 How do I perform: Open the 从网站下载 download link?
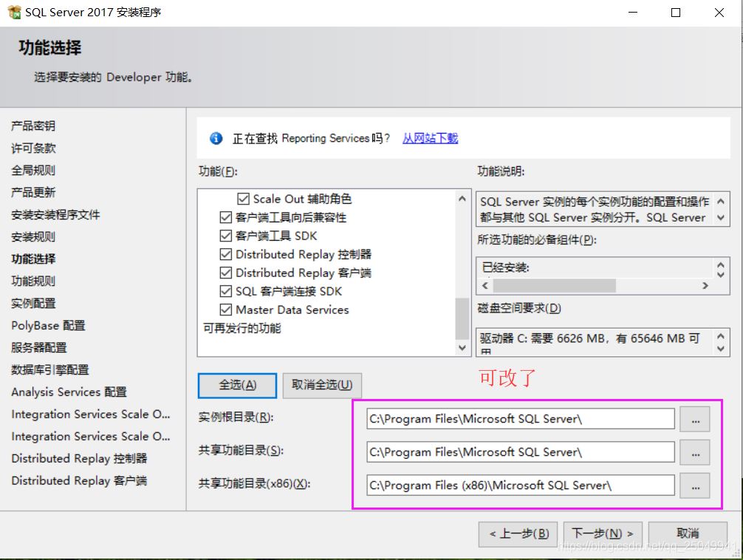[x=430, y=138]
